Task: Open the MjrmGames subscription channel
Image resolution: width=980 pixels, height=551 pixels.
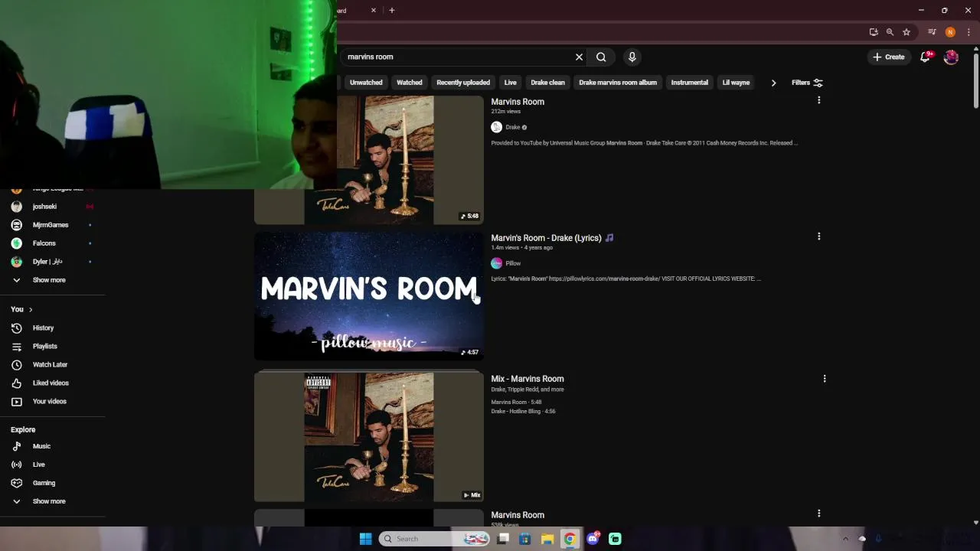Action: pyautogui.click(x=52, y=225)
